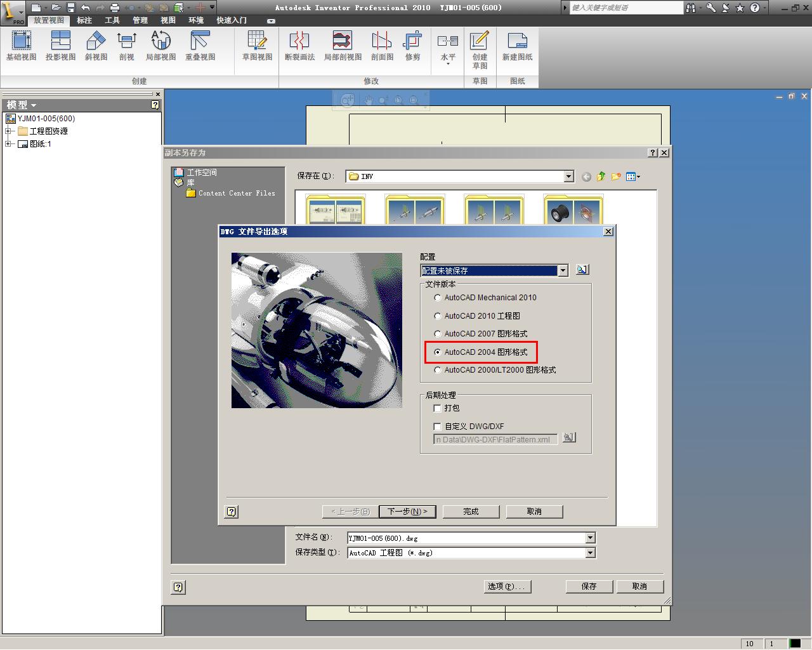Open the save configuration icon beside 配置

click(x=582, y=270)
